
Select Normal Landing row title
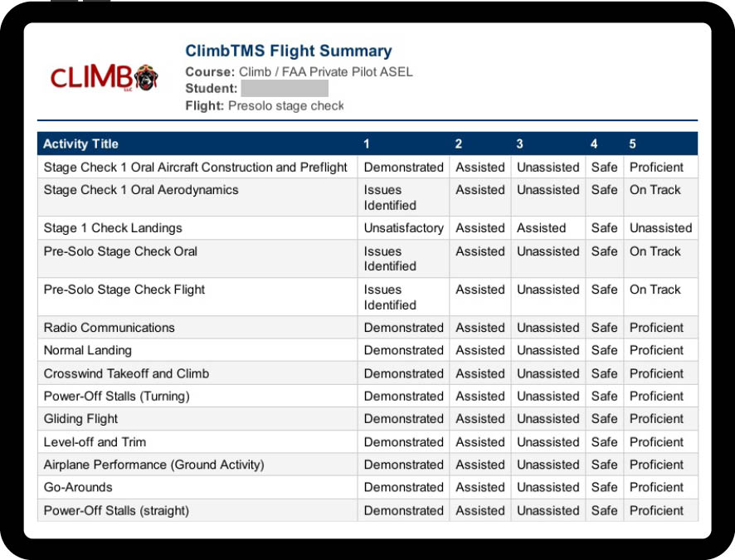coord(88,351)
